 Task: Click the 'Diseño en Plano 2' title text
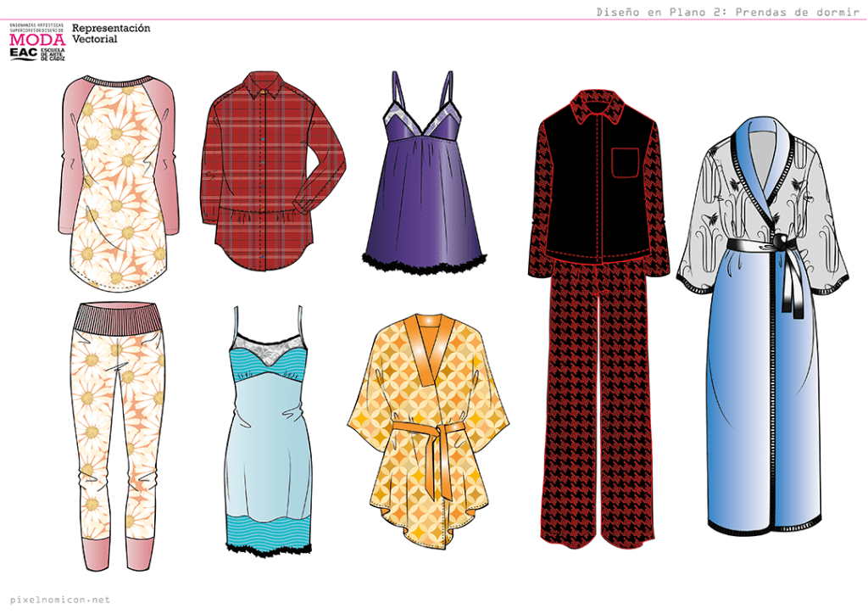click(x=727, y=11)
